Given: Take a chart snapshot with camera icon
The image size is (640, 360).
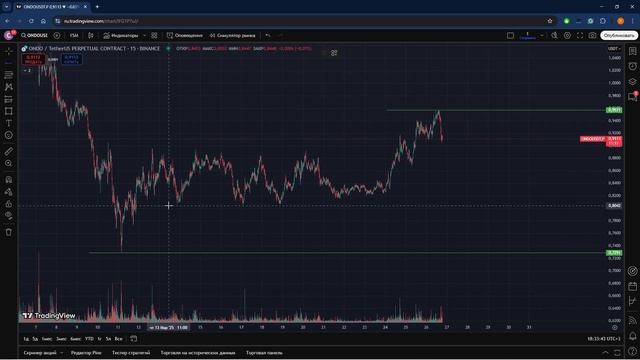Looking at the screenshot, I should pyautogui.click(x=593, y=36).
